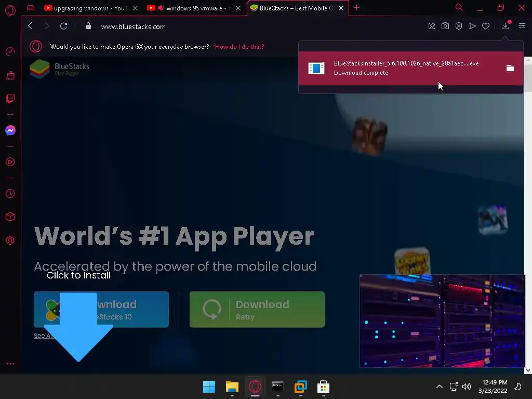This screenshot has width=532, height=399.
Task: Open Extensions cube icon in sidebar
Action: [x=10, y=217]
